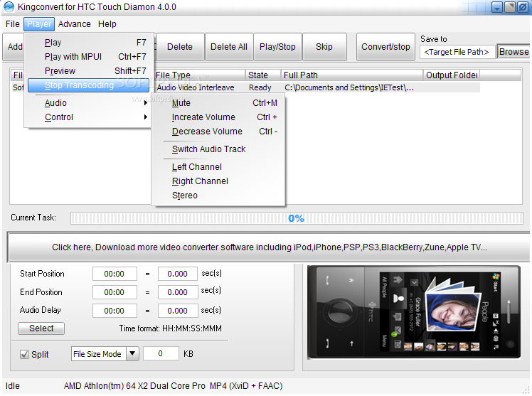Open the File Size Mode dropdown
This screenshot has height=396, width=532.
(132, 353)
